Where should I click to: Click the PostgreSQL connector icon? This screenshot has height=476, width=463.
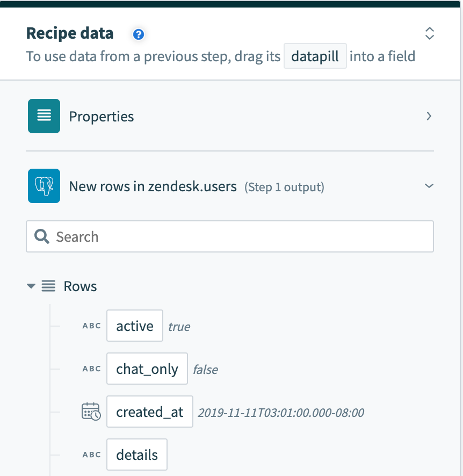44,186
